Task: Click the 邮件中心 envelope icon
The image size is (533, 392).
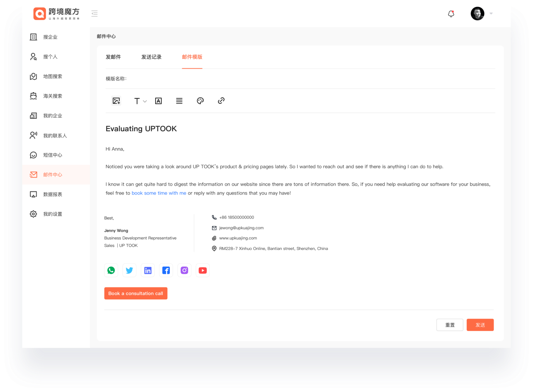Action: (x=34, y=175)
